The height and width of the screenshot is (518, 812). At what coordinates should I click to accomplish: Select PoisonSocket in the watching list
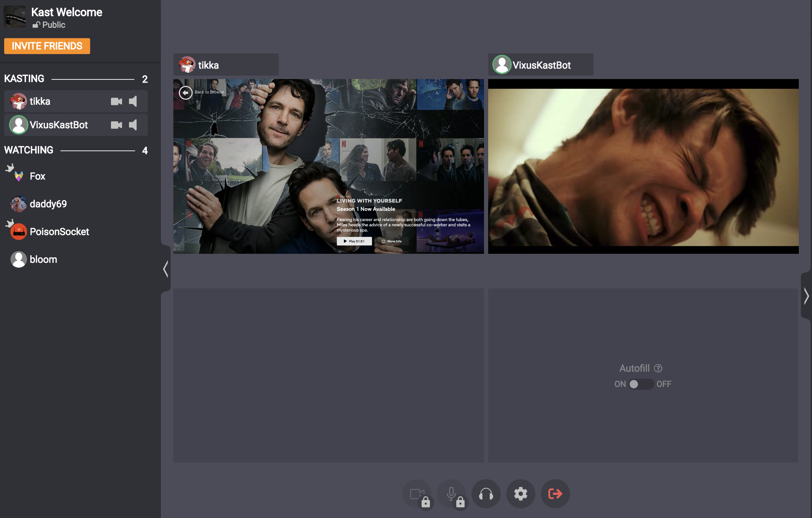pos(59,232)
